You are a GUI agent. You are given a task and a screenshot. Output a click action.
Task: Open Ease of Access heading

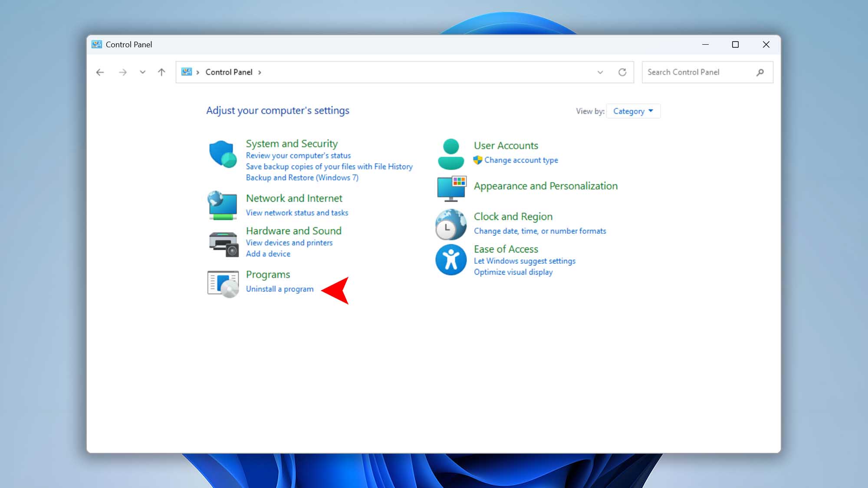(506, 249)
